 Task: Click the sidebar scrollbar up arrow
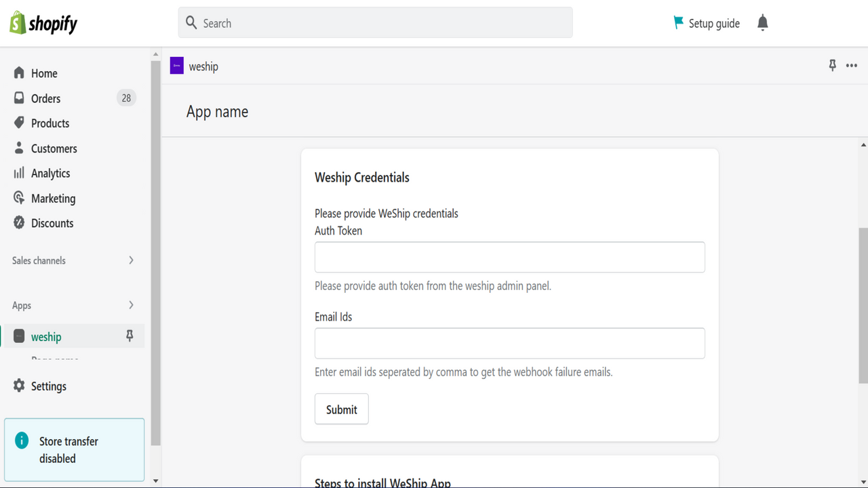[156, 54]
